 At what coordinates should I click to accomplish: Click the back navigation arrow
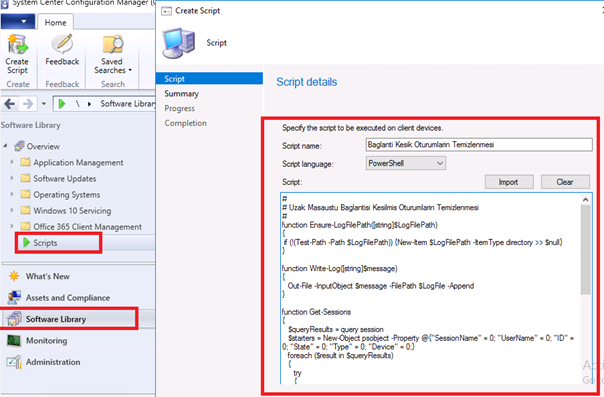[10, 104]
